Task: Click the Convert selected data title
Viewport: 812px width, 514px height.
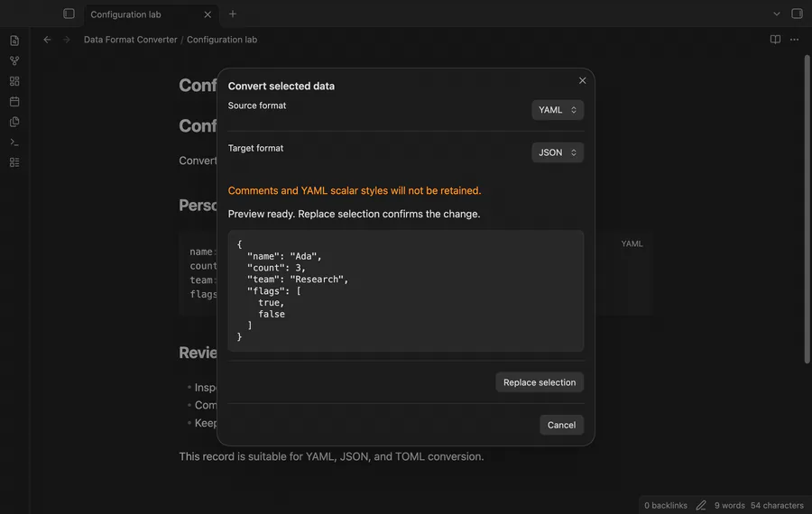Action: tap(281, 86)
